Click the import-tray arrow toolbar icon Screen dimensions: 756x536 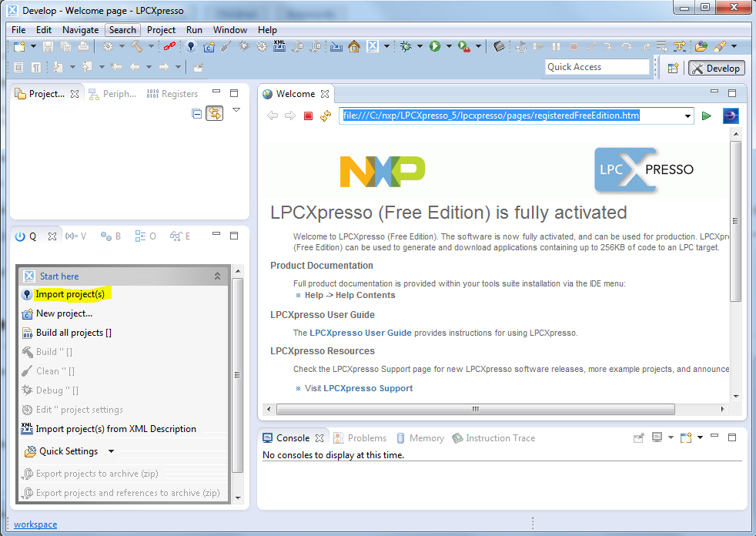(x=336, y=46)
